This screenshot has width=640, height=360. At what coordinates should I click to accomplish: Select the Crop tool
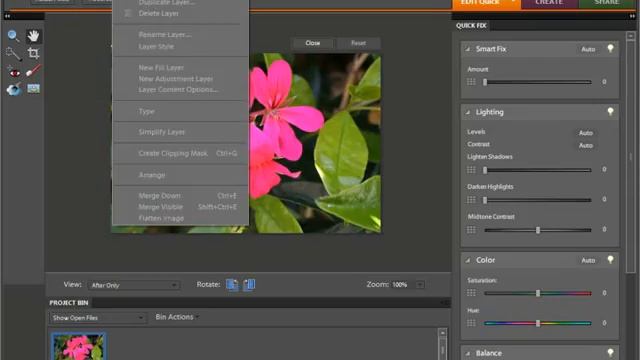click(33, 53)
